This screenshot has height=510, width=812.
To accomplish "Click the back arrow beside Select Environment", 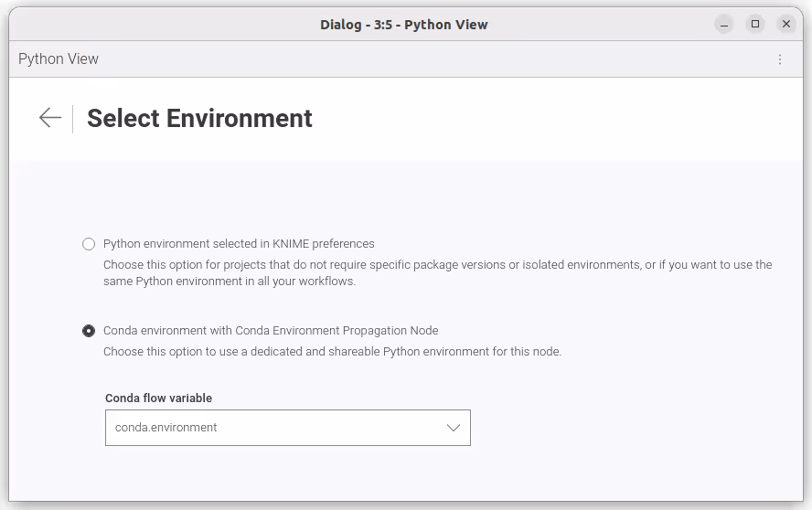I will tap(49, 118).
